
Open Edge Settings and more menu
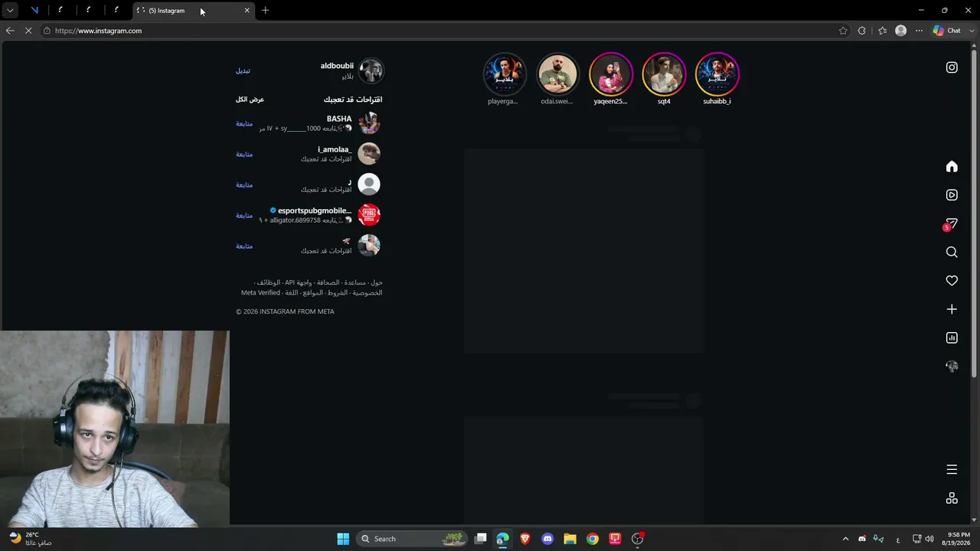(x=919, y=31)
